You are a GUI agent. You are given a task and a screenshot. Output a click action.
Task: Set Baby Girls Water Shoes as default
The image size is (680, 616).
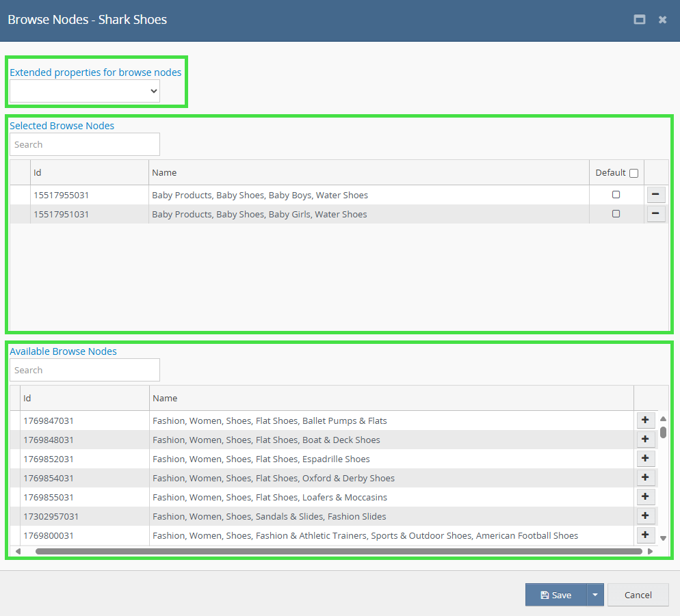click(616, 214)
